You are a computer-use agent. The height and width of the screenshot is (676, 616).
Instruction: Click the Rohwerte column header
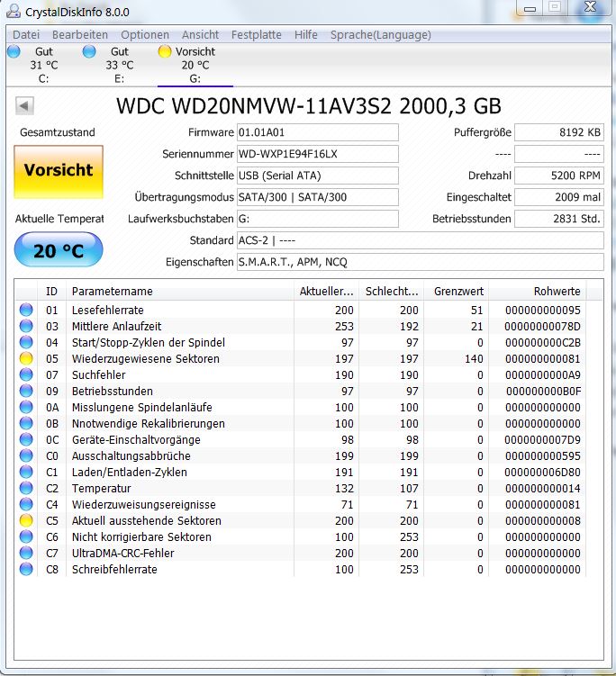click(538, 292)
